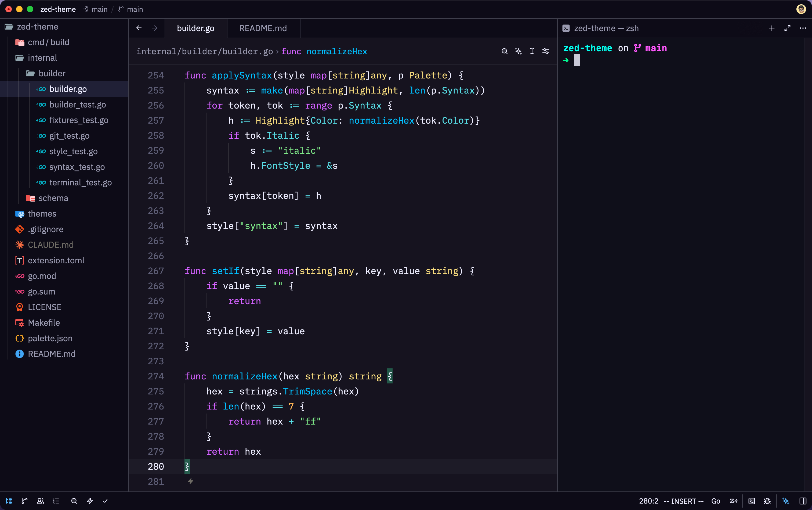
Task: Switch to the README.md tab
Action: pos(263,28)
